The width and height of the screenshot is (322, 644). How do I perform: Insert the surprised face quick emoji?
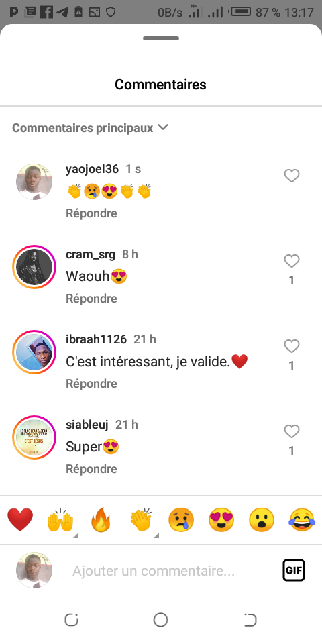point(262,520)
